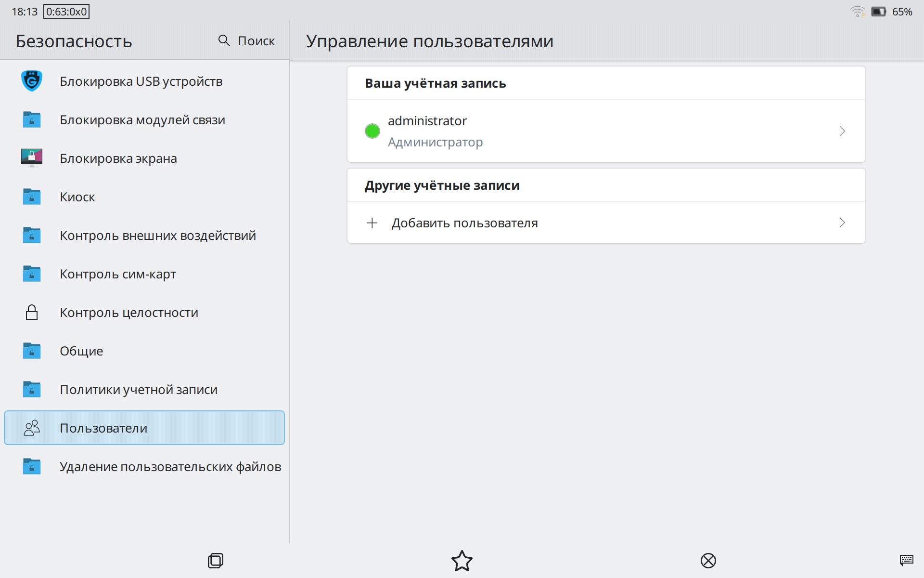Click the padlock icon for integrity control
This screenshot has height=578, width=924.
tap(32, 312)
